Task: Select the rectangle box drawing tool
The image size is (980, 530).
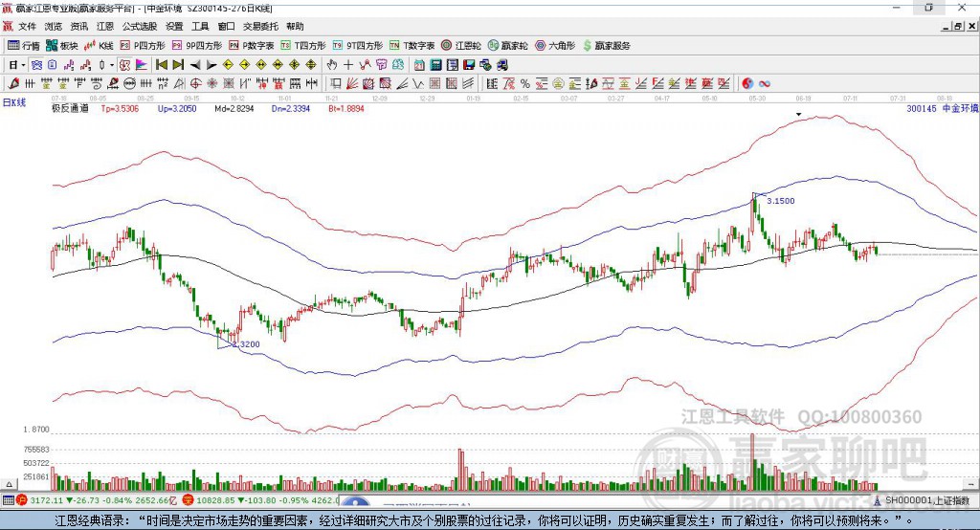Action: point(335,84)
